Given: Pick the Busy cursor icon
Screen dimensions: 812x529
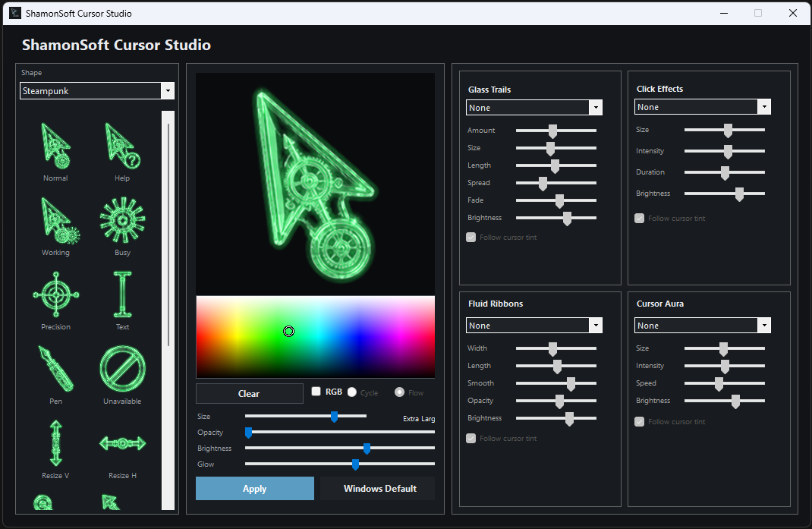Looking at the screenshot, I should point(122,220).
